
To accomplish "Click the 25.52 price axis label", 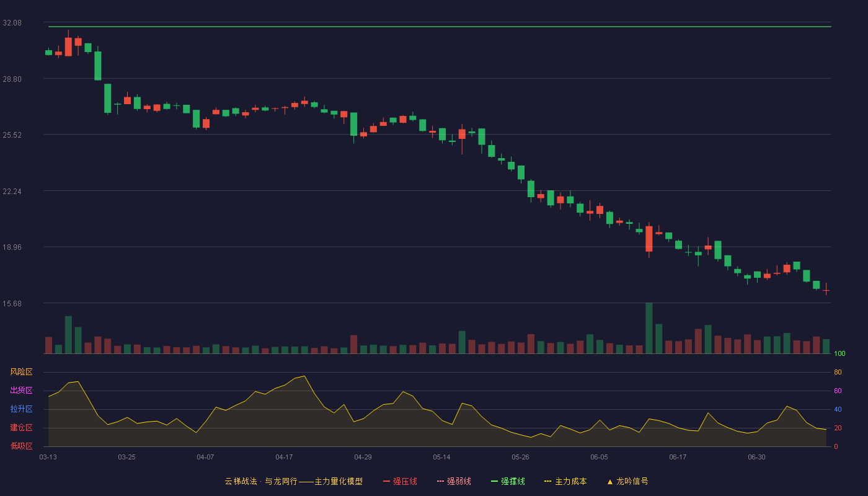I will click(x=12, y=135).
